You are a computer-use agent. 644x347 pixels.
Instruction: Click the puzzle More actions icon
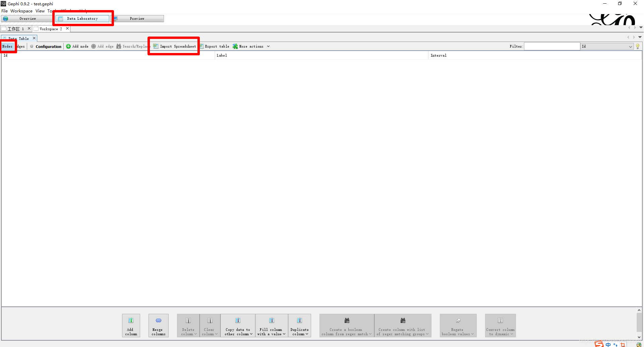tap(235, 47)
